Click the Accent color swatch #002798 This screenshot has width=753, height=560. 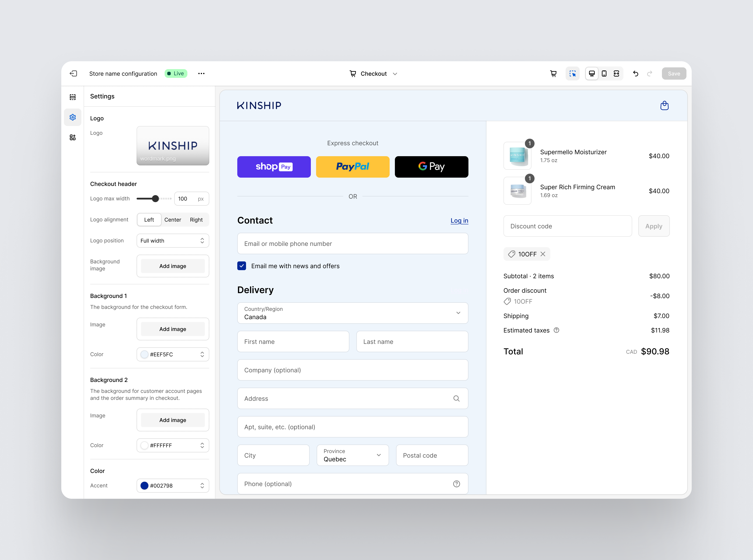144,485
